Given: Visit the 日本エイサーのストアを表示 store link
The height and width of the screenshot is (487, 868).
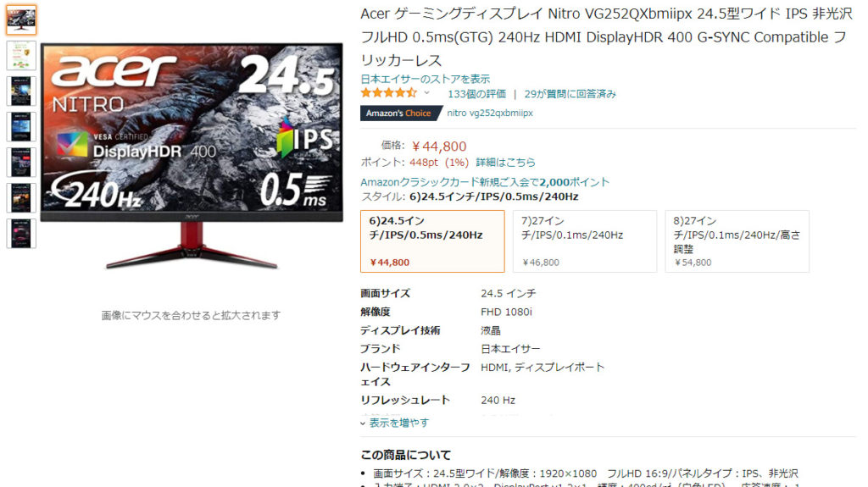Looking at the screenshot, I should (426, 79).
